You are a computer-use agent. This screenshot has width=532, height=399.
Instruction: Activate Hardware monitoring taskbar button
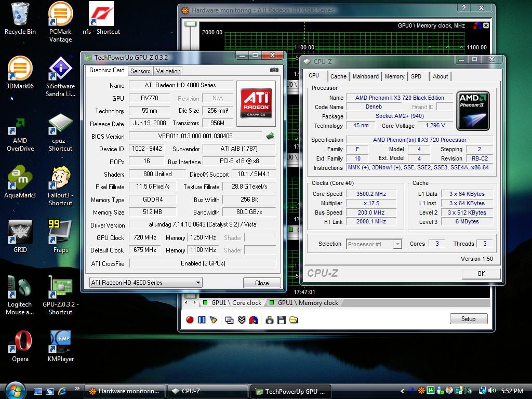click(x=124, y=391)
